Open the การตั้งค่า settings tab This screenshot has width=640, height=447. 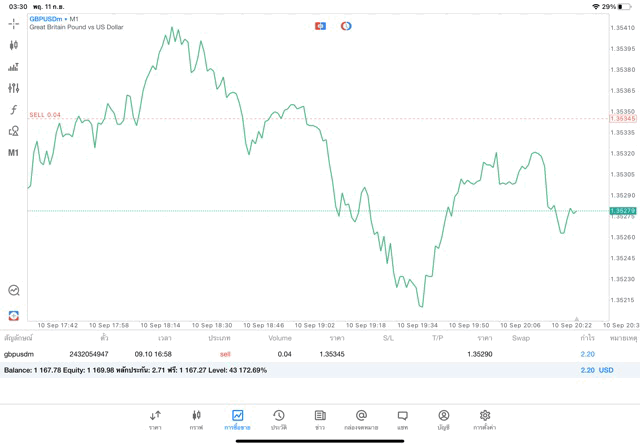coord(484,419)
